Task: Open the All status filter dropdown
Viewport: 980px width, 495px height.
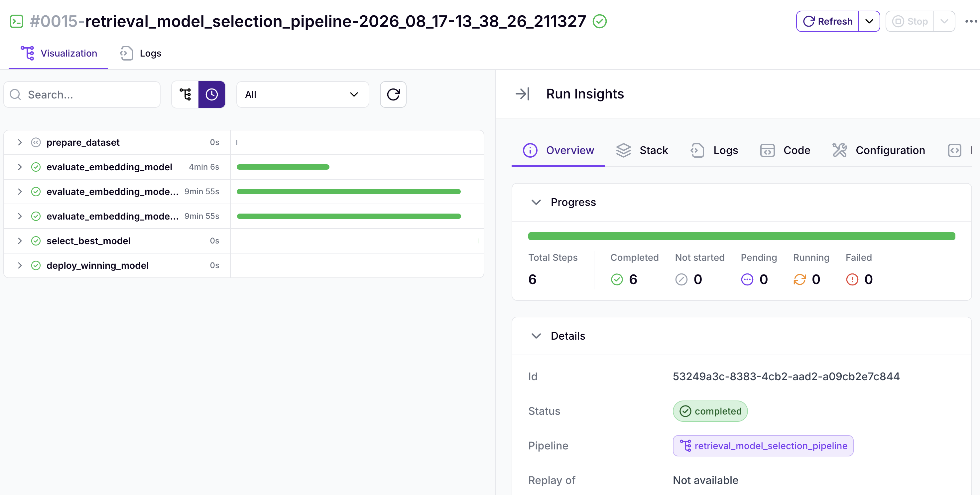Action: (303, 94)
